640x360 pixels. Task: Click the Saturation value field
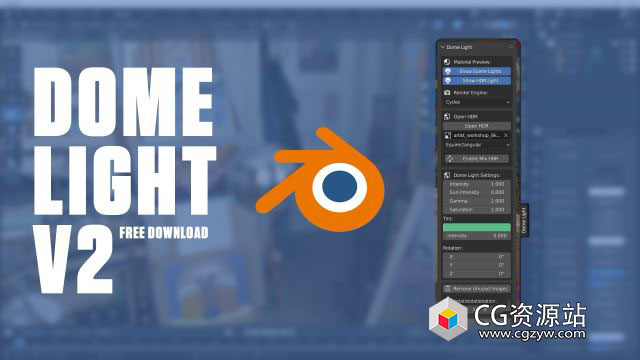click(476, 209)
